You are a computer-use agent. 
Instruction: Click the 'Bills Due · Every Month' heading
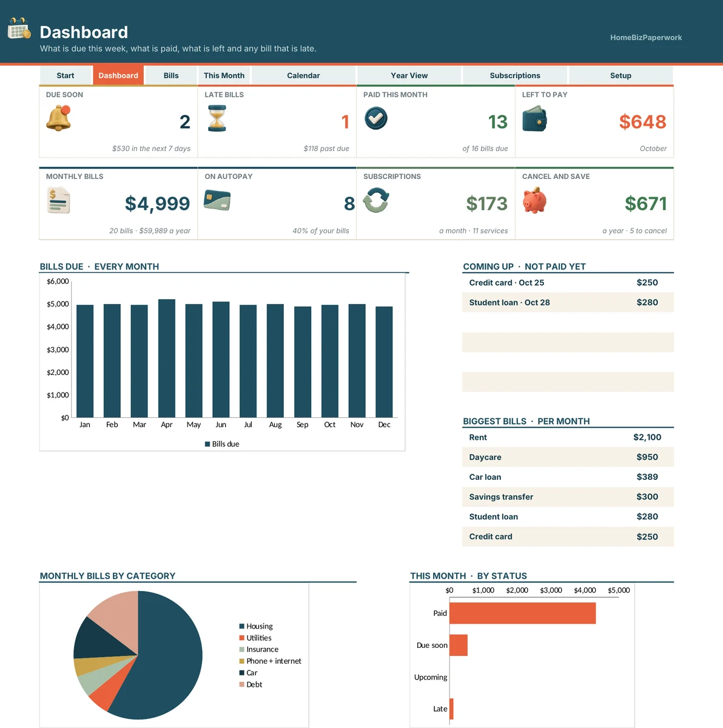click(x=99, y=267)
